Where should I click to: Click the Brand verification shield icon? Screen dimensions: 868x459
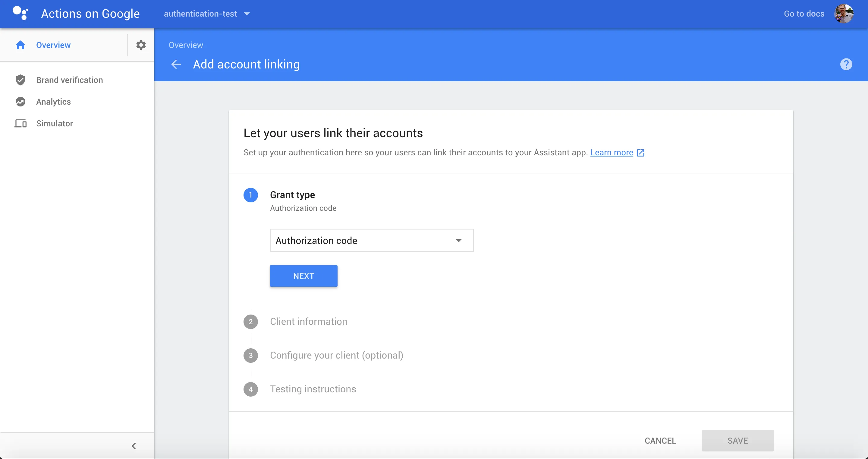(20, 80)
